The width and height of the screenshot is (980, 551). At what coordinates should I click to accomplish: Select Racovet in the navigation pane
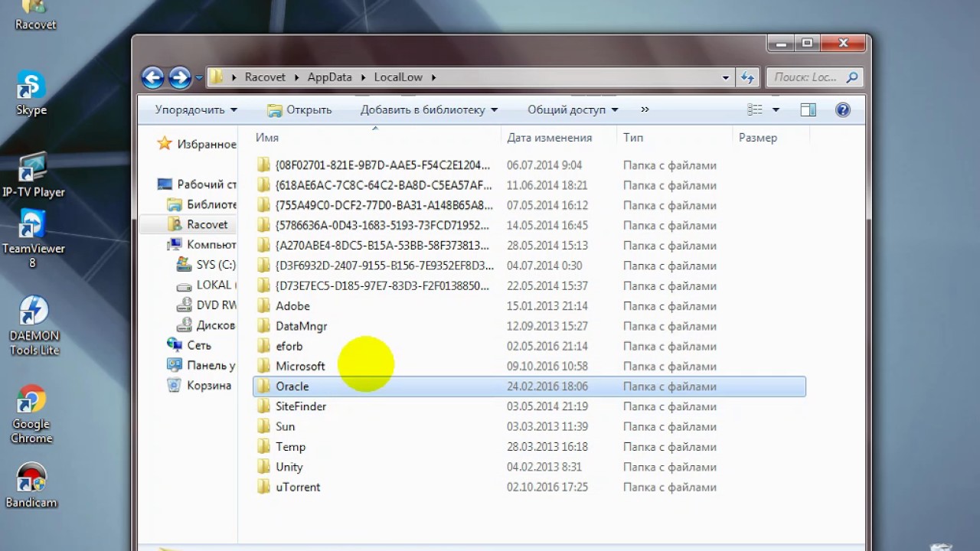(198, 225)
